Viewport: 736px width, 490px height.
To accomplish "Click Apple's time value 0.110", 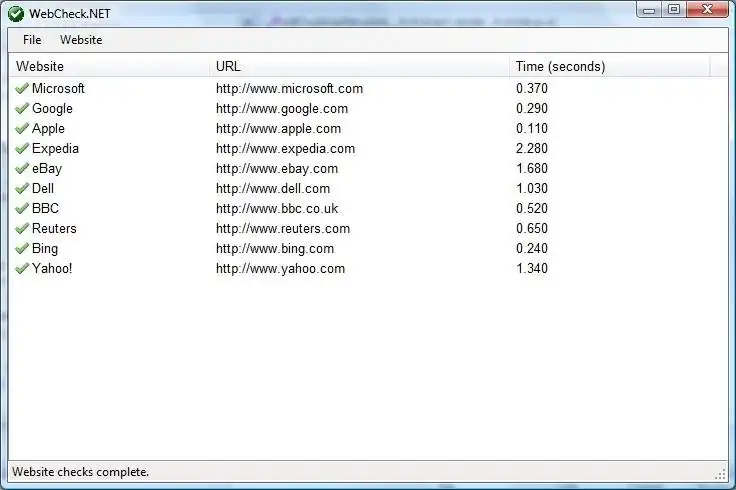I will pyautogui.click(x=532, y=128).
